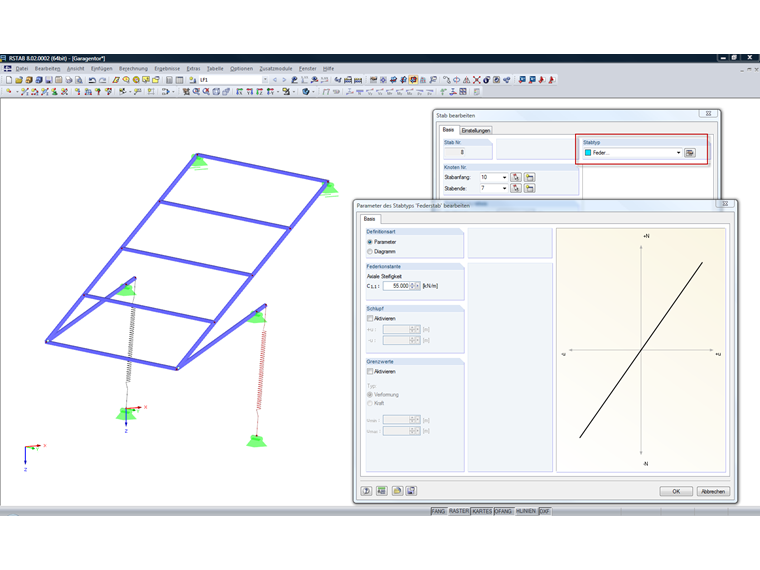The image size is (760, 570).
Task: Click the save as default icon in Federstab dialog
Action: point(411,491)
